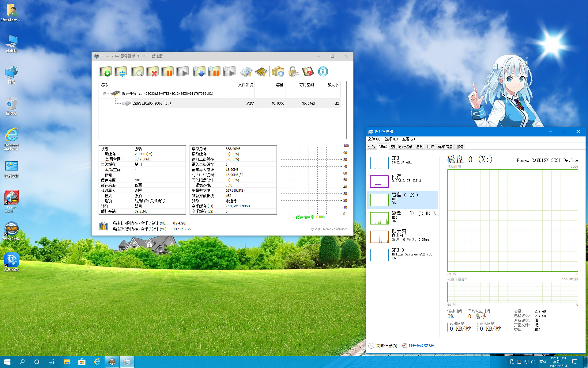
Task: Switch to the 详细信息 tab
Action: click(x=445, y=147)
